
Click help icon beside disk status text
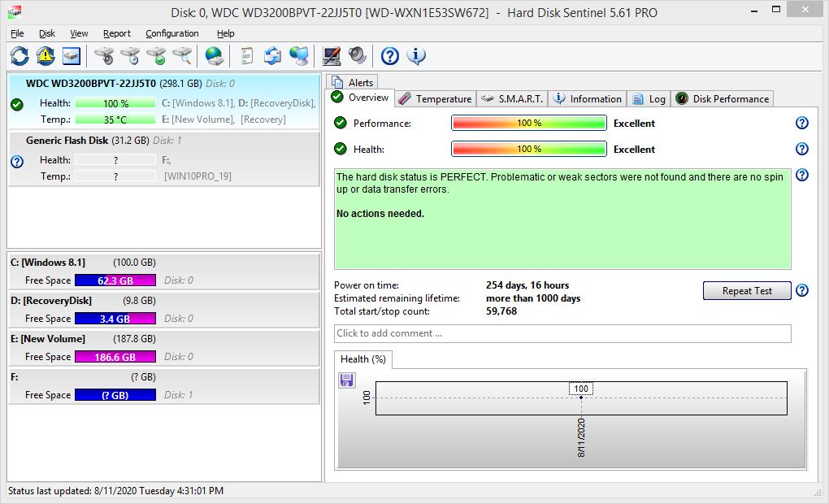[802, 175]
